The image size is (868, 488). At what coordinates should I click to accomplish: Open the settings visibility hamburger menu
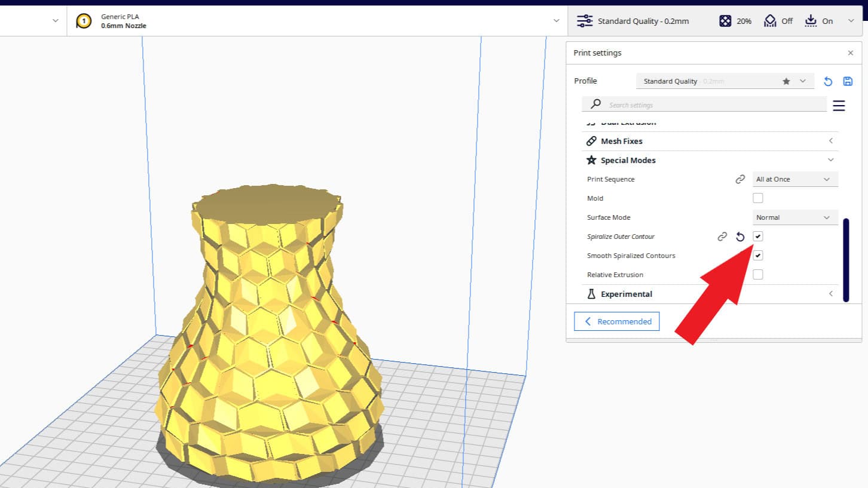coord(839,105)
